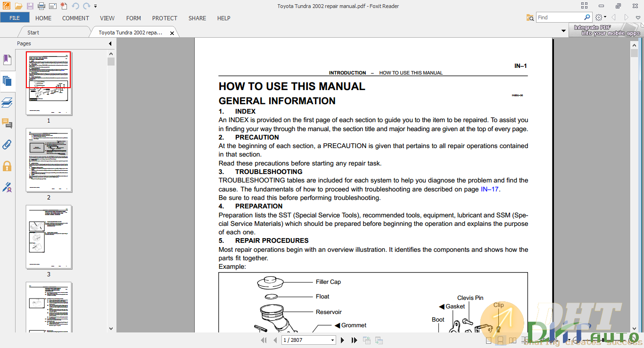Click the 'HOW TO USE THIS MANUAL' heading
The image size is (644, 348).
[x=292, y=86]
